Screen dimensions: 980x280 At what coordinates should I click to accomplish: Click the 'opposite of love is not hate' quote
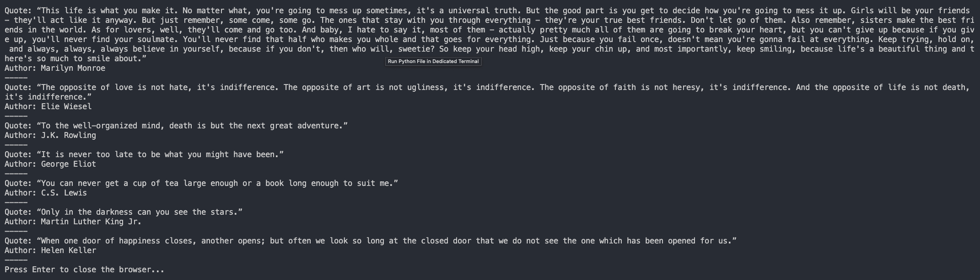[x=487, y=87]
